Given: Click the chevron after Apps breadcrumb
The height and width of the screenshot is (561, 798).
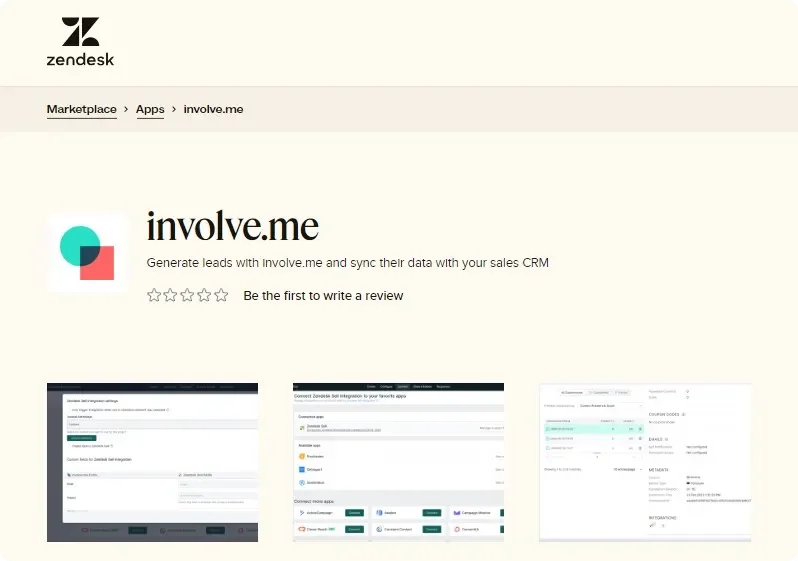Looking at the screenshot, I should pos(174,109).
